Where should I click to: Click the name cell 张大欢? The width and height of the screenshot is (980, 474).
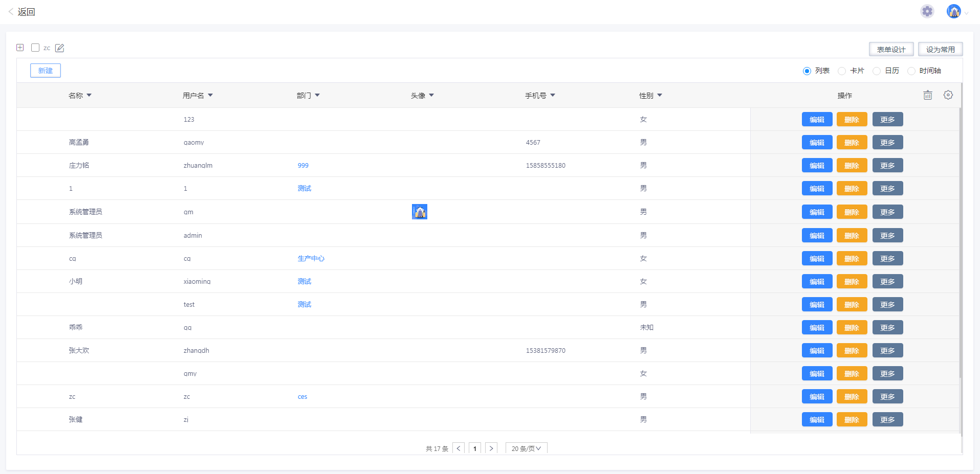[79, 350]
